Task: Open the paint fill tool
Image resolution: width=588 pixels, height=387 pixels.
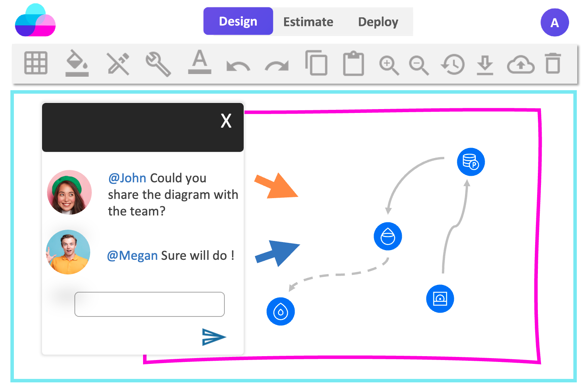Action: point(77,64)
